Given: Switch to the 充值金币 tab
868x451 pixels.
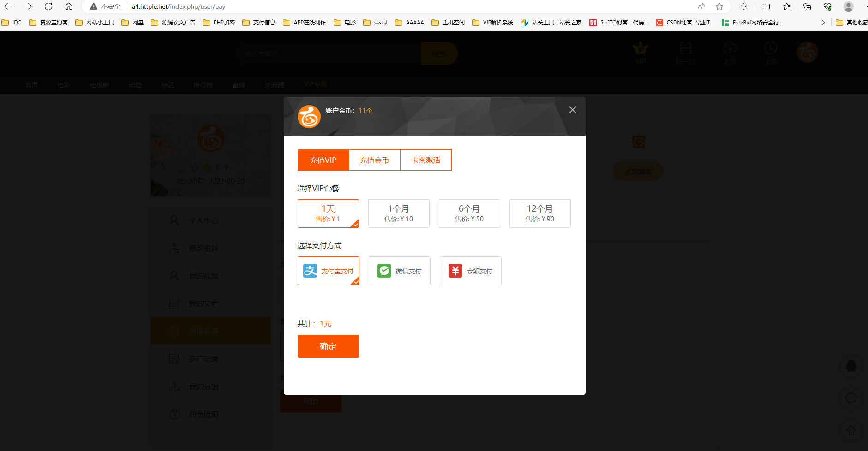Looking at the screenshot, I should coord(374,160).
